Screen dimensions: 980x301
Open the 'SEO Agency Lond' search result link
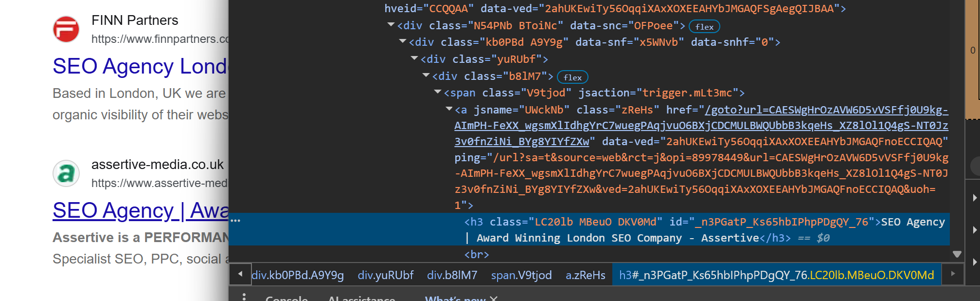click(x=140, y=66)
